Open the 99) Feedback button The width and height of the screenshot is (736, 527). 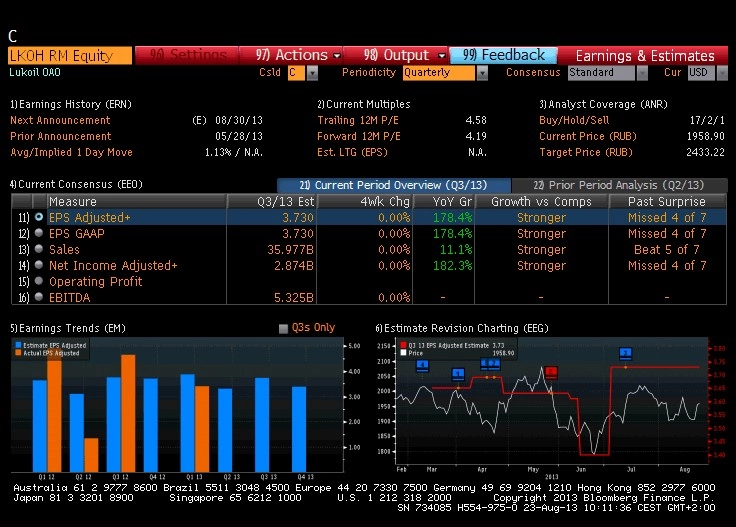[x=504, y=55]
